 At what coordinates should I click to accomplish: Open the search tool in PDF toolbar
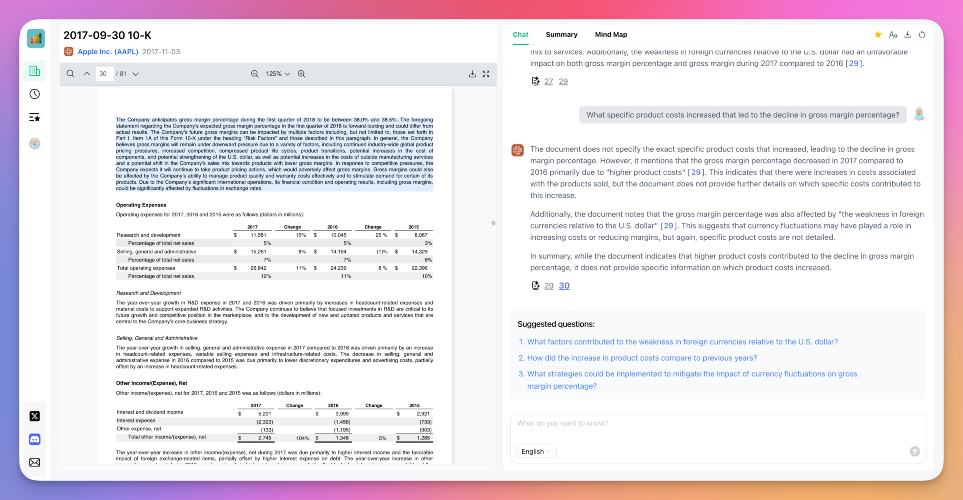71,74
